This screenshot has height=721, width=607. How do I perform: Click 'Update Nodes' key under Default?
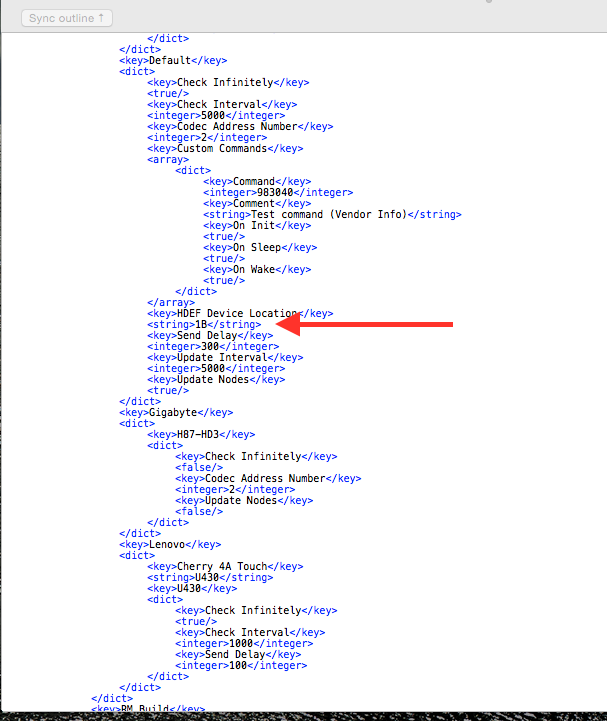coord(216,380)
